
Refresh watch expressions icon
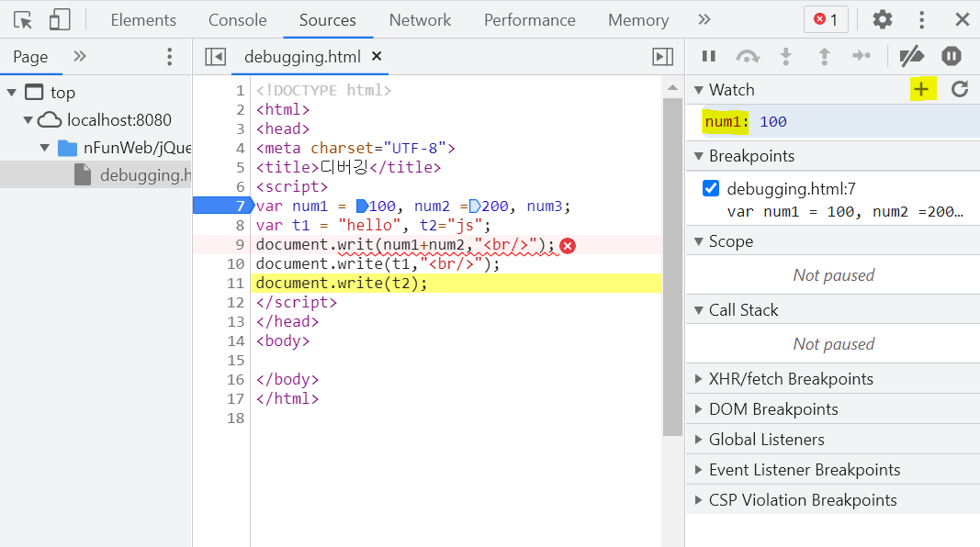pyautogui.click(x=960, y=89)
